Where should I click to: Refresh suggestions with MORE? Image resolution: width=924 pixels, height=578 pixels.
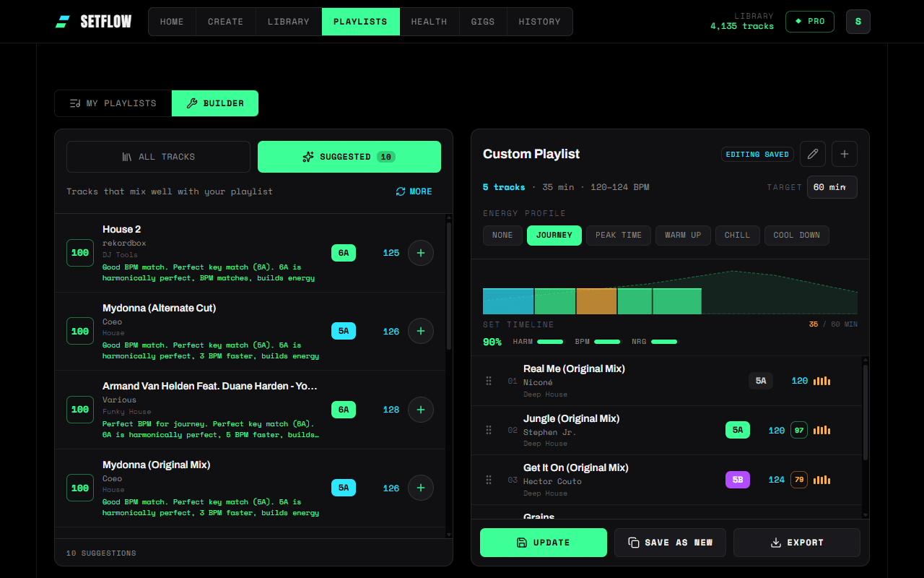pos(414,191)
